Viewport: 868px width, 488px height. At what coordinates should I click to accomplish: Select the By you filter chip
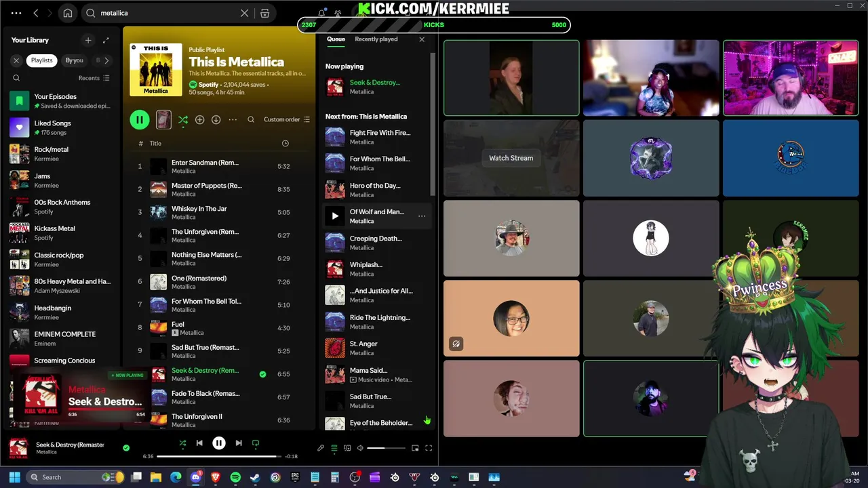74,60
